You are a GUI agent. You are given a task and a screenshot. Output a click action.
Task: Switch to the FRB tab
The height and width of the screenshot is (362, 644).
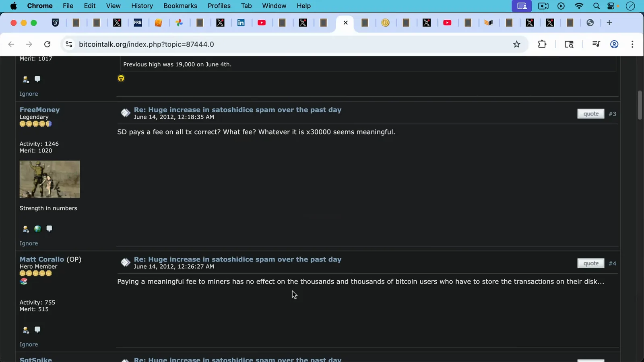138,23
